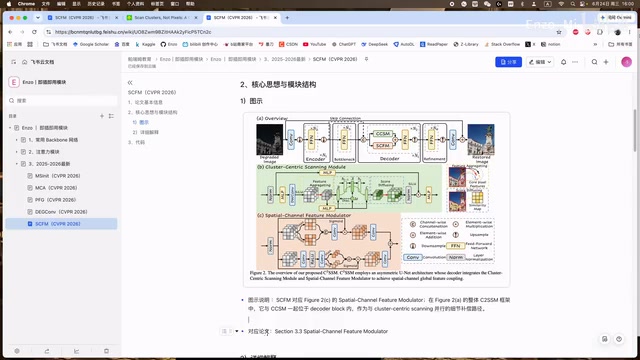Click the sidebar bottom statistics chart icon
640x360 pixels.
pos(76,351)
